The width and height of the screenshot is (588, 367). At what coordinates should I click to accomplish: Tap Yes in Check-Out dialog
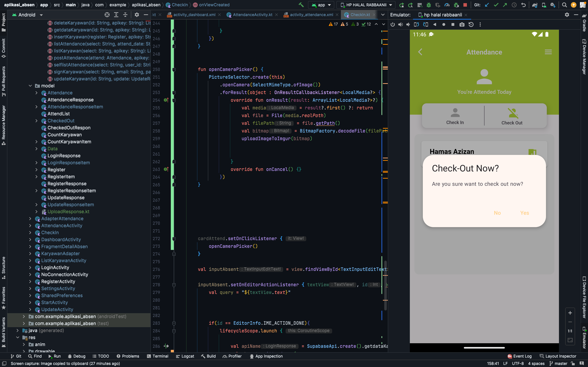[524, 213]
